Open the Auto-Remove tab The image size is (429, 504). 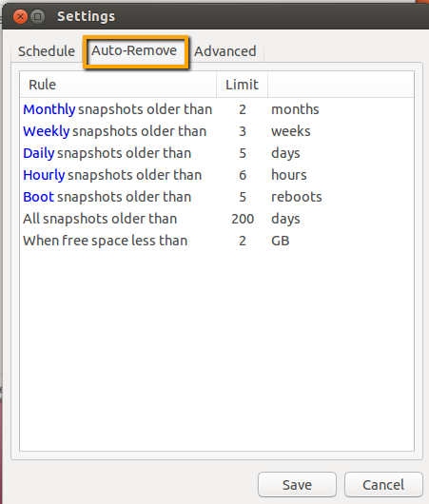point(134,50)
